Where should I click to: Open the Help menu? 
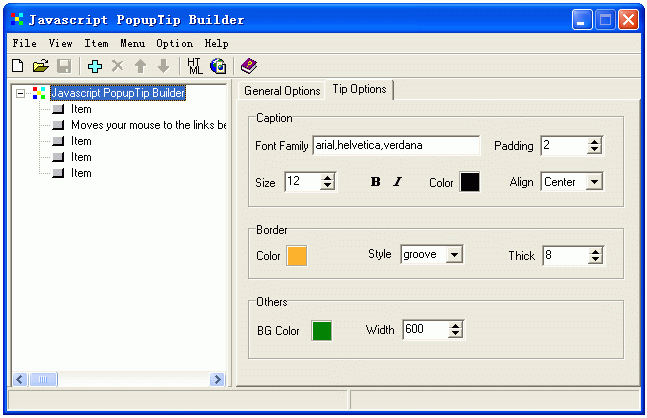[x=216, y=43]
